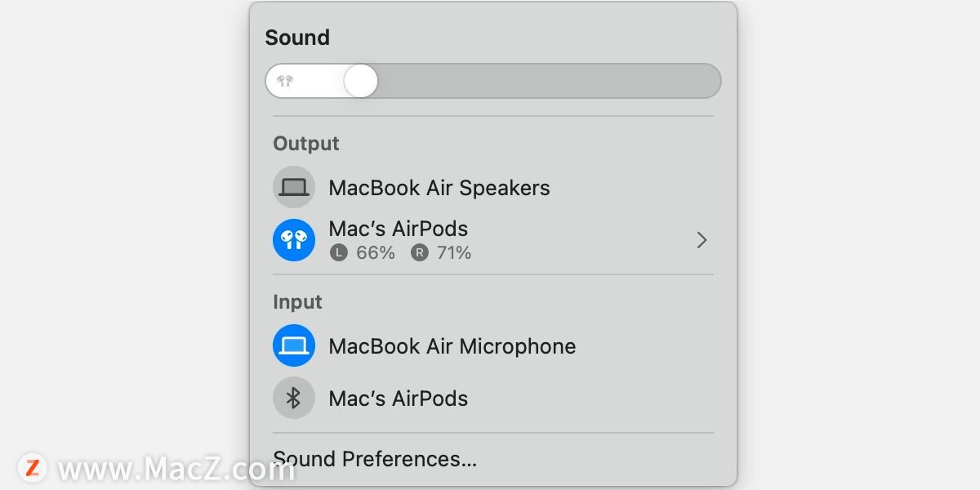Select MacBook Air Speakers label as output
Image resolution: width=980 pixels, height=490 pixels.
(439, 188)
